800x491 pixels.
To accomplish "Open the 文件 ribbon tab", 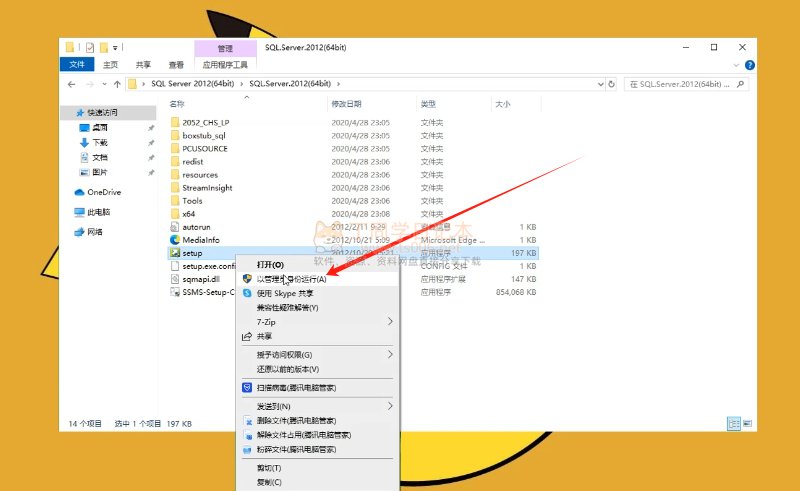I will pyautogui.click(x=77, y=64).
